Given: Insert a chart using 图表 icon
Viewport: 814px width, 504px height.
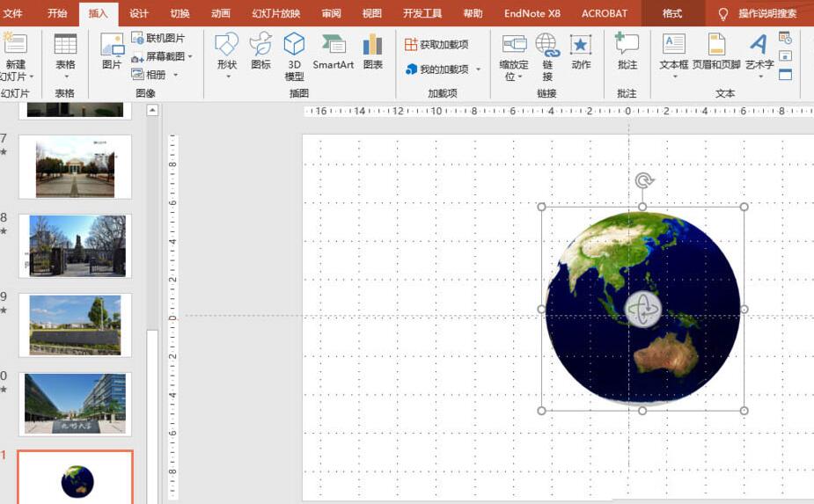Looking at the screenshot, I should pos(372,52).
